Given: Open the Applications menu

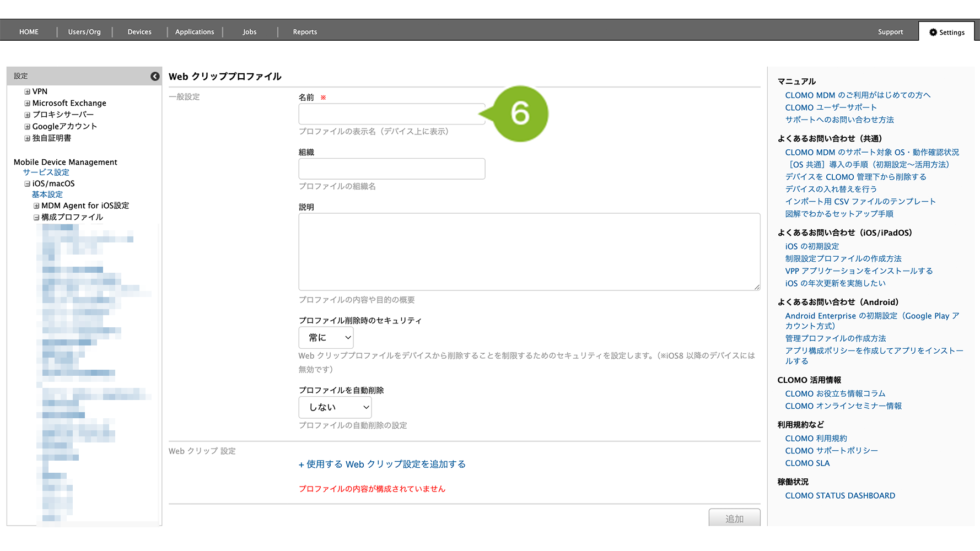Looking at the screenshot, I should pos(195,32).
